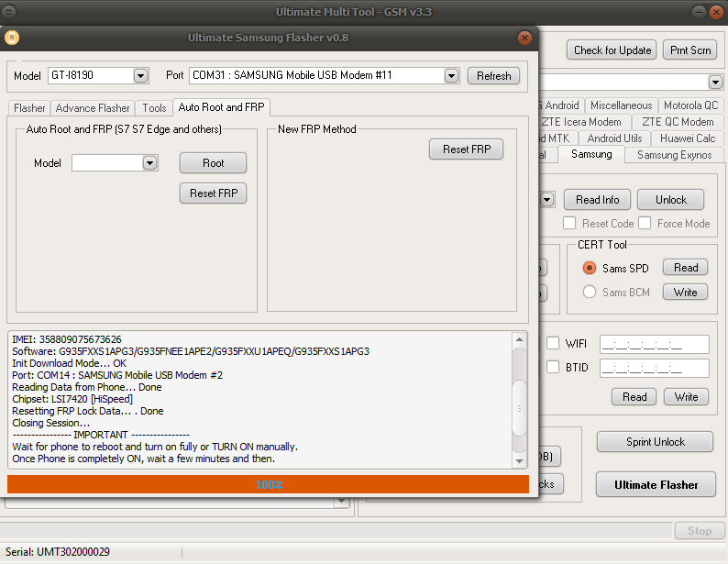Screen dimensions: 728x564
Task: Click the BTID address input field
Action: 654,368
